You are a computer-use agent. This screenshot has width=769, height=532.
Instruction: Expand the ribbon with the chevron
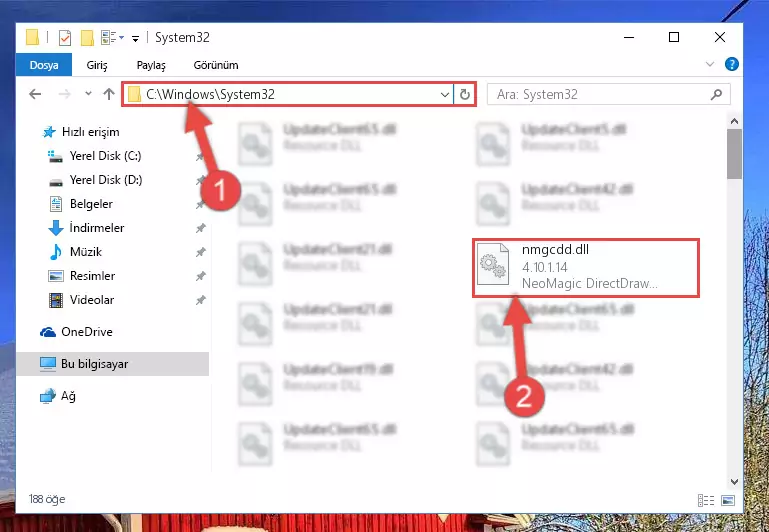(710, 64)
